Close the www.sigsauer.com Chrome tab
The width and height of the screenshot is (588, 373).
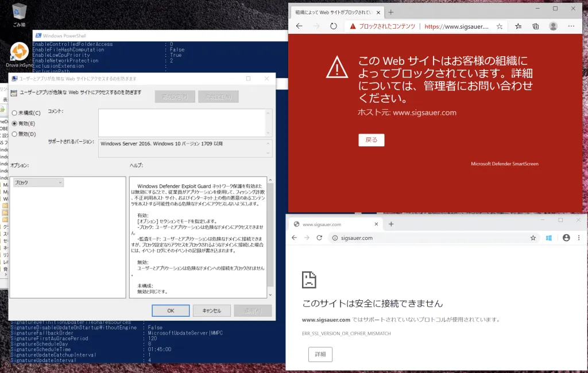click(x=376, y=224)
